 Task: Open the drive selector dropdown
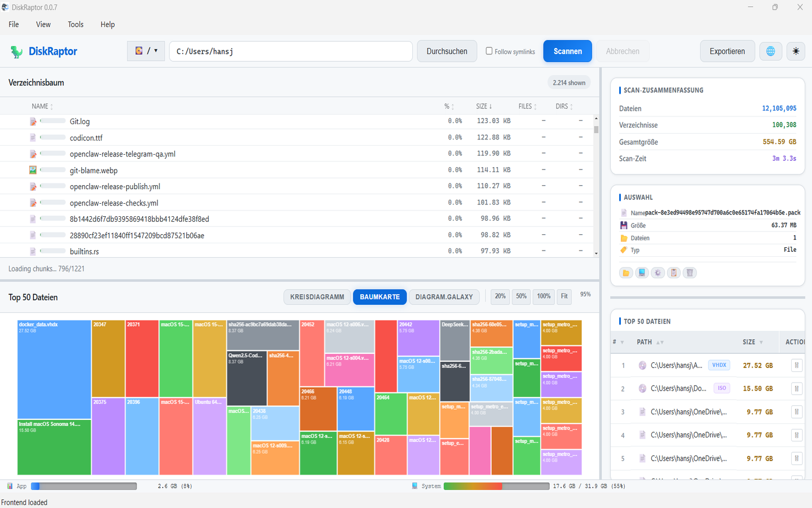click(x=146, y=51)
